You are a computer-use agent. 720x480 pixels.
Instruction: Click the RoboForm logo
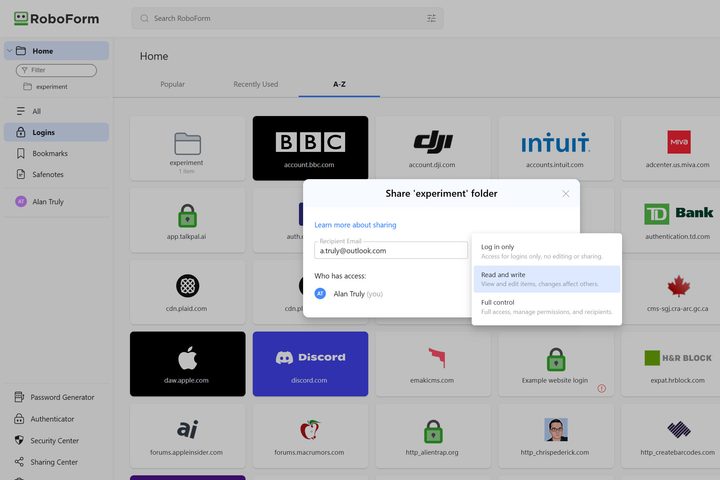(x=56, y=19)
